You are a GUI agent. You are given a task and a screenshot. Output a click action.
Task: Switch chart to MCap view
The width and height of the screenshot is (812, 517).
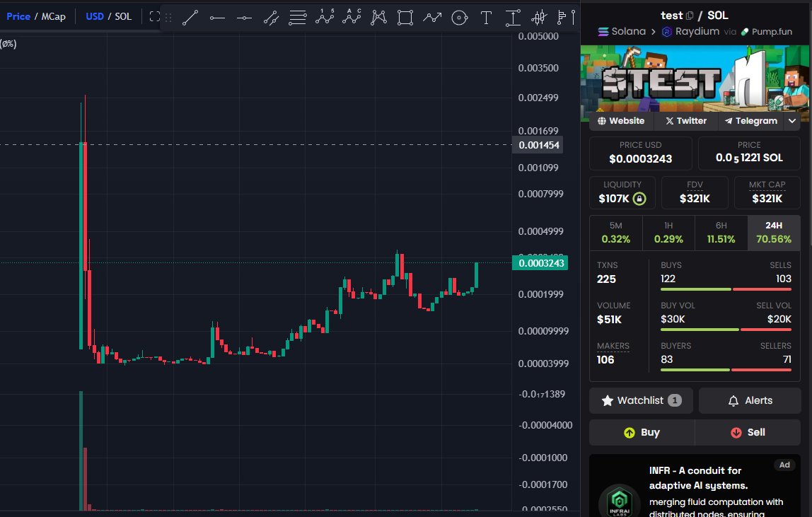[x=53, y=16]
